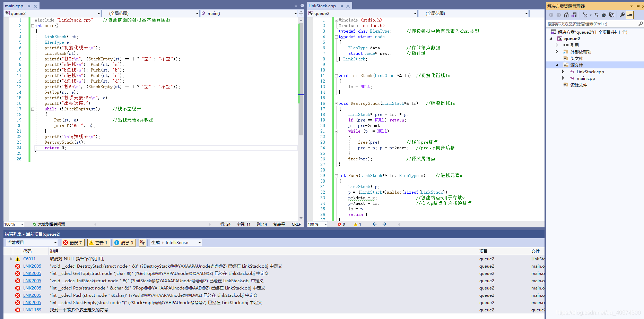Toggle the build-only IntelliSense error filter icon

142,243
